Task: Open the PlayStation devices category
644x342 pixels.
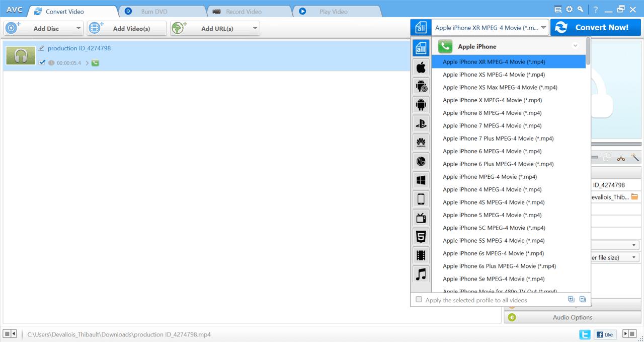Action: pyautogui.click(x=421, y=123)
